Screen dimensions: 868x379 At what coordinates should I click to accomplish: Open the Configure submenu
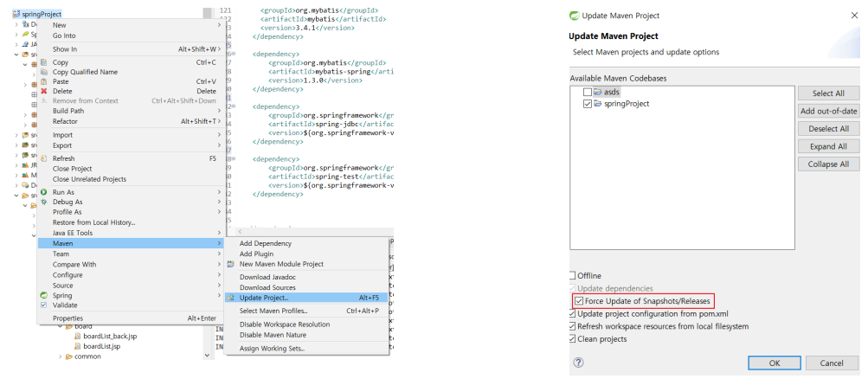(132, 275)
